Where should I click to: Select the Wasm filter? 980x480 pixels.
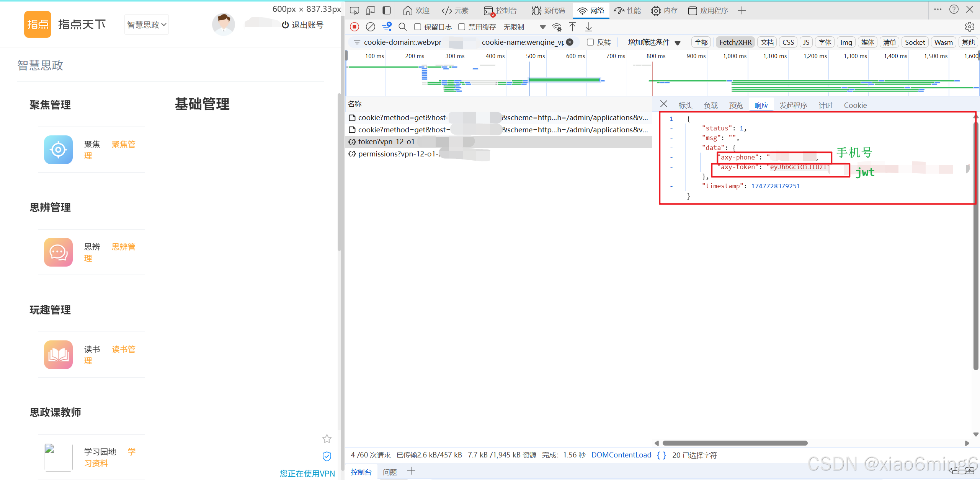pyautogui.click(x=943, y=42)
